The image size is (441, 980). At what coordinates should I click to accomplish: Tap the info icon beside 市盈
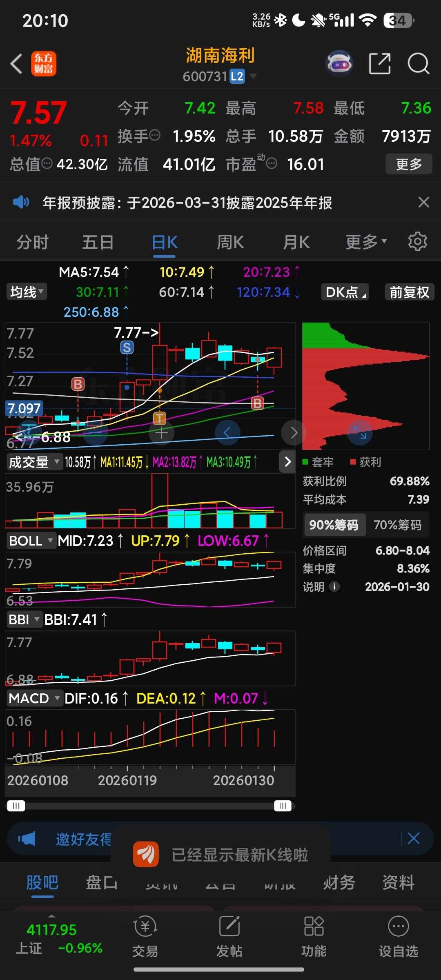tap(272, 164)
